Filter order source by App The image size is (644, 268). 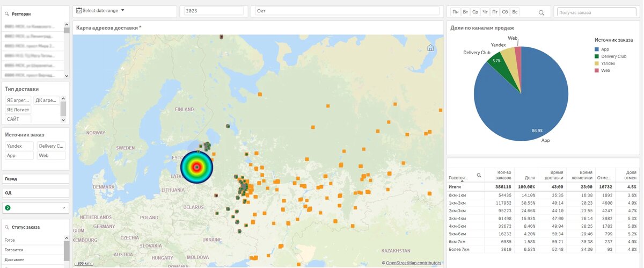19,155
